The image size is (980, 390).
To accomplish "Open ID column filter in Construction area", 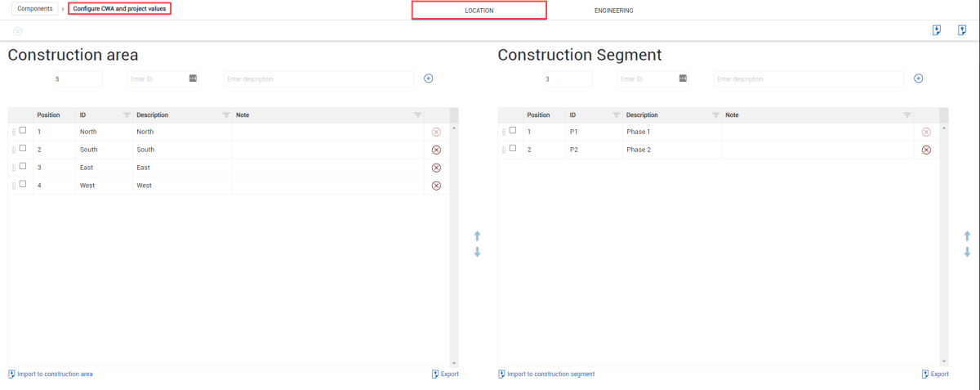I will pos(127,115).
